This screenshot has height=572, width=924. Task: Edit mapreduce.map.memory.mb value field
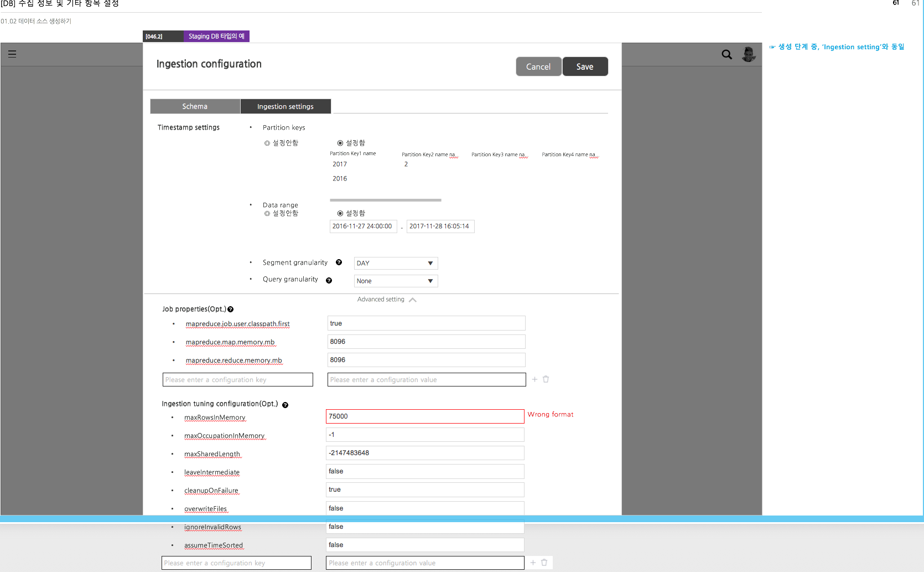click(426, 342)
